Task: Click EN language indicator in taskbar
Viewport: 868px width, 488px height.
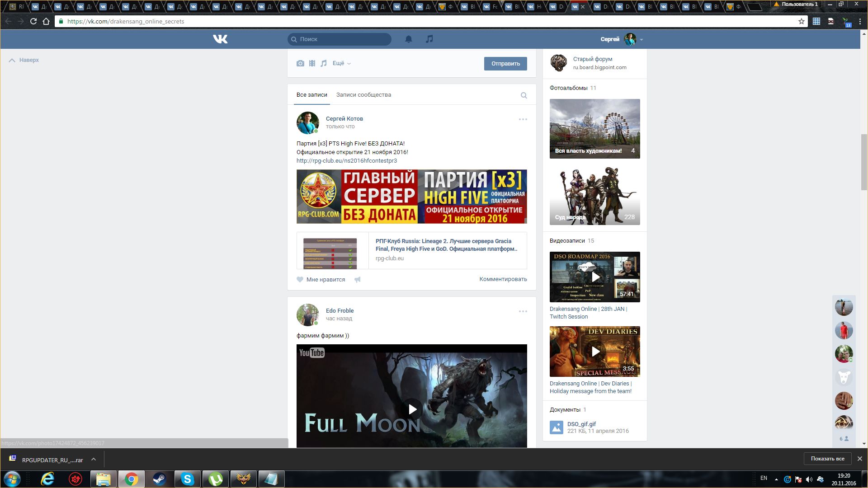Action: click(764, 478)
